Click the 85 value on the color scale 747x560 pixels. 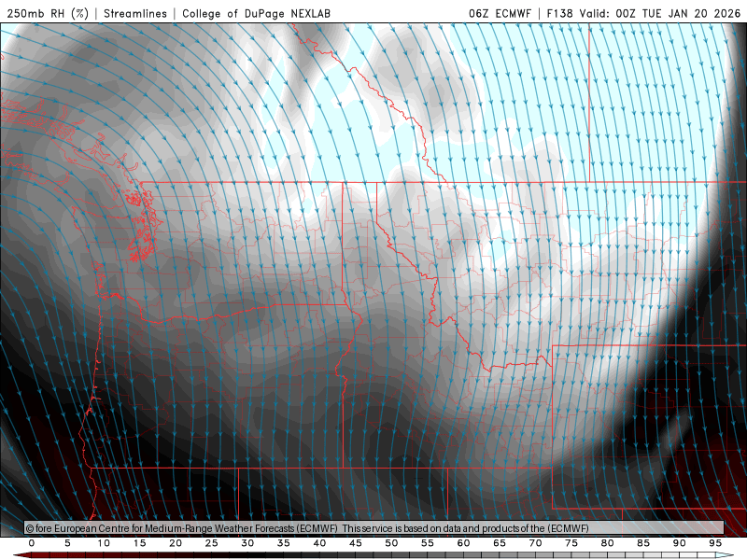point(643,543)
